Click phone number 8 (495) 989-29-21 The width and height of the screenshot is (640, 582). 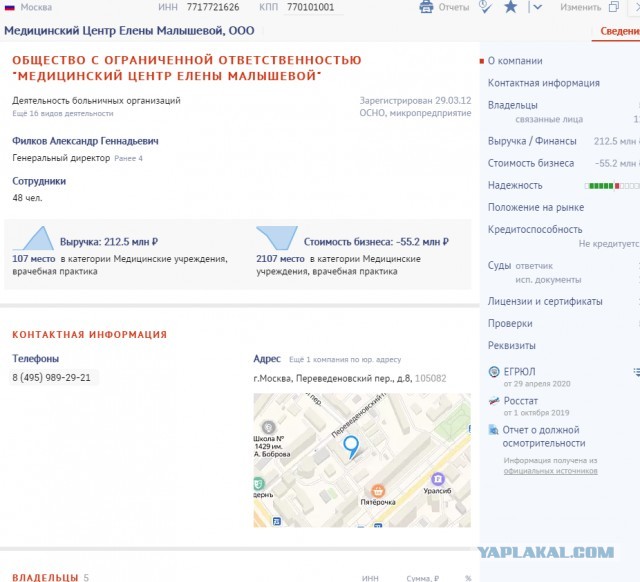click(51, 378)
